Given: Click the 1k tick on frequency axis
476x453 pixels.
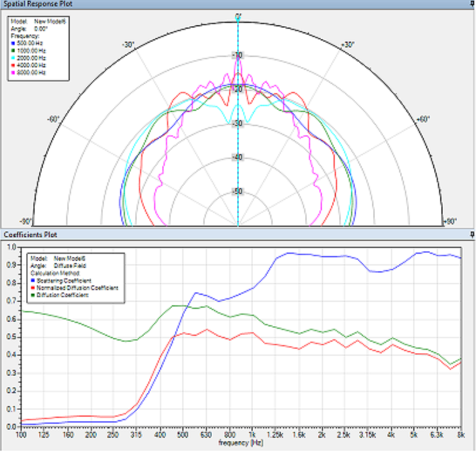Looking at the screenshot, I should (252, 435).
